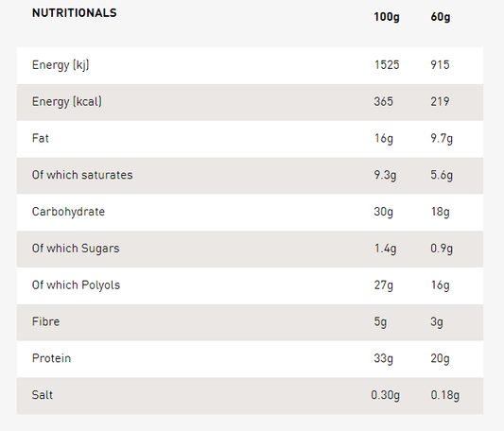Click the 27g polyols value
Image resolution: width=504 pixels, height=431 pixels.
tap(383, 285)
